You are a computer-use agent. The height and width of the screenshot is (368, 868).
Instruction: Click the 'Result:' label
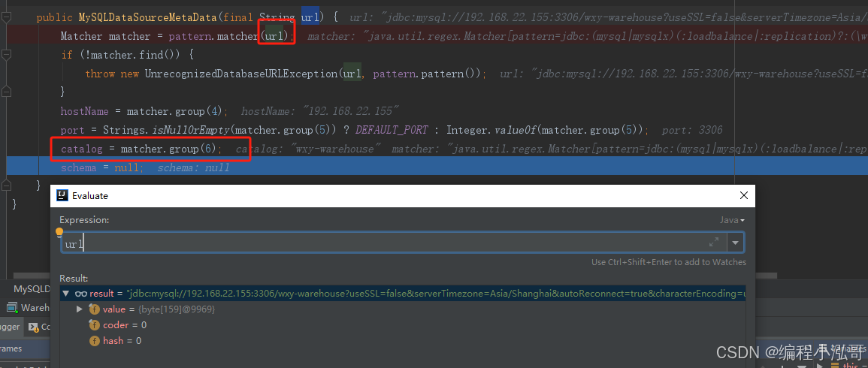[x=74, y=279]
